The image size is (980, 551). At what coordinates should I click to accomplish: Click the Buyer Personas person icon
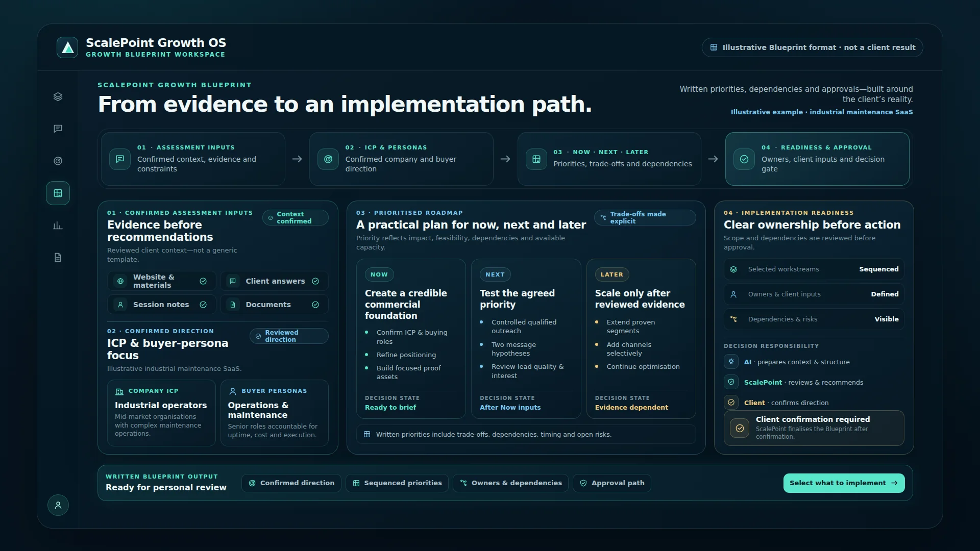point(233,391)
